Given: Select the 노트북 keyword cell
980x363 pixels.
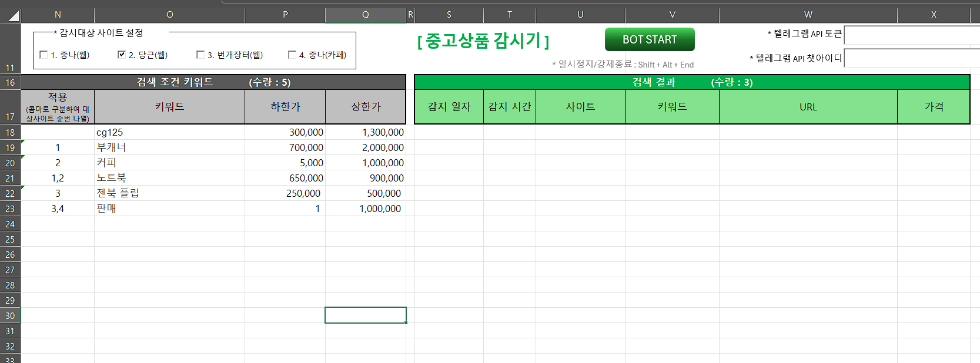Looking at the screenshot, I should point(169,178).
